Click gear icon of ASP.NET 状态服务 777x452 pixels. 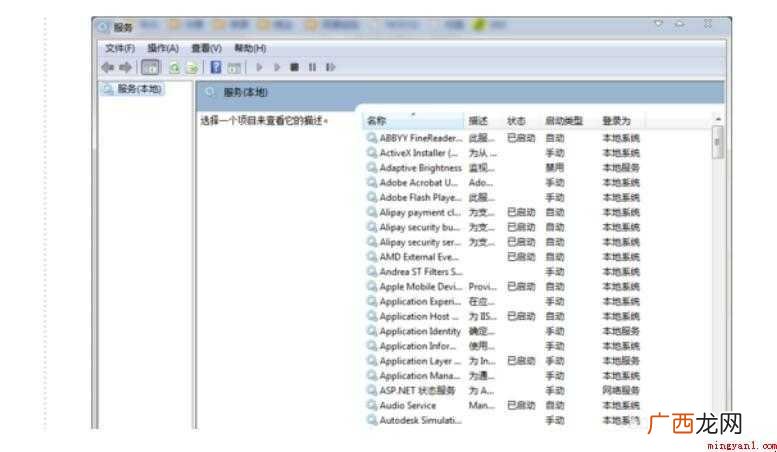pyautogui.click(x=372, y=391)
